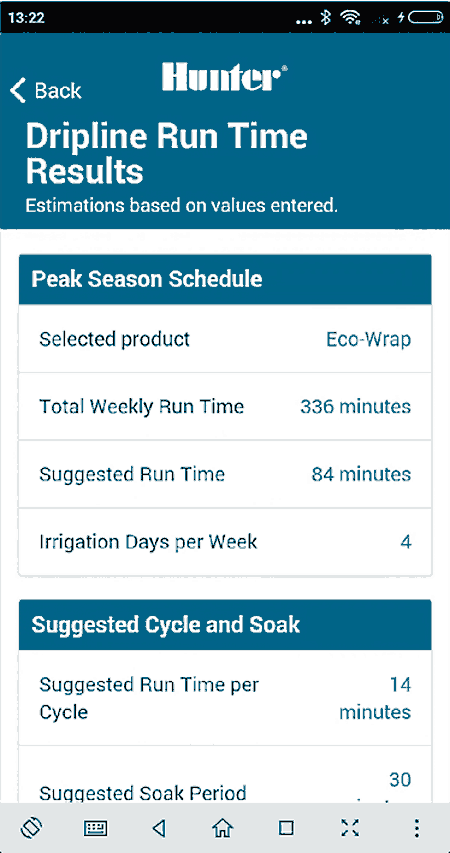The height and width of the screenshot is (853, 450).
Task: Tap the triangular back navigation icon
Action: tap(159, 828)
